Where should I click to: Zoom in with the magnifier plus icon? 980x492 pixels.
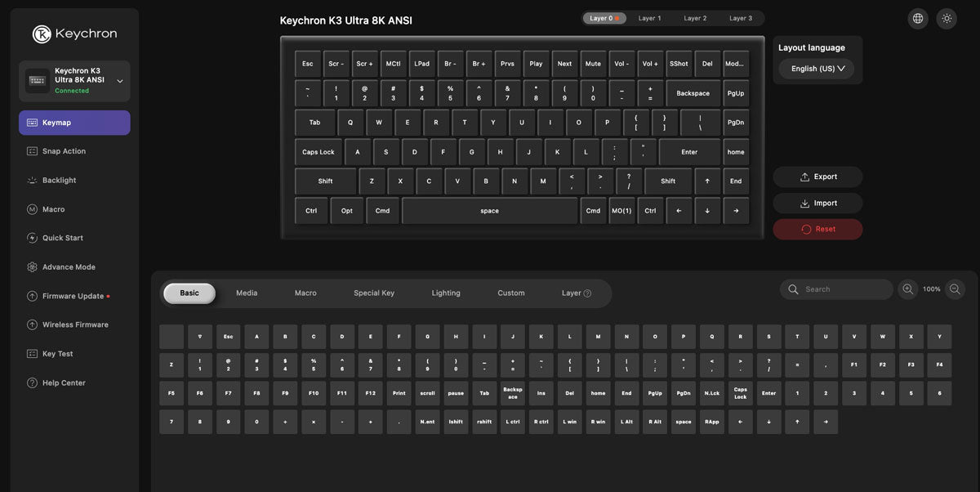907,289
